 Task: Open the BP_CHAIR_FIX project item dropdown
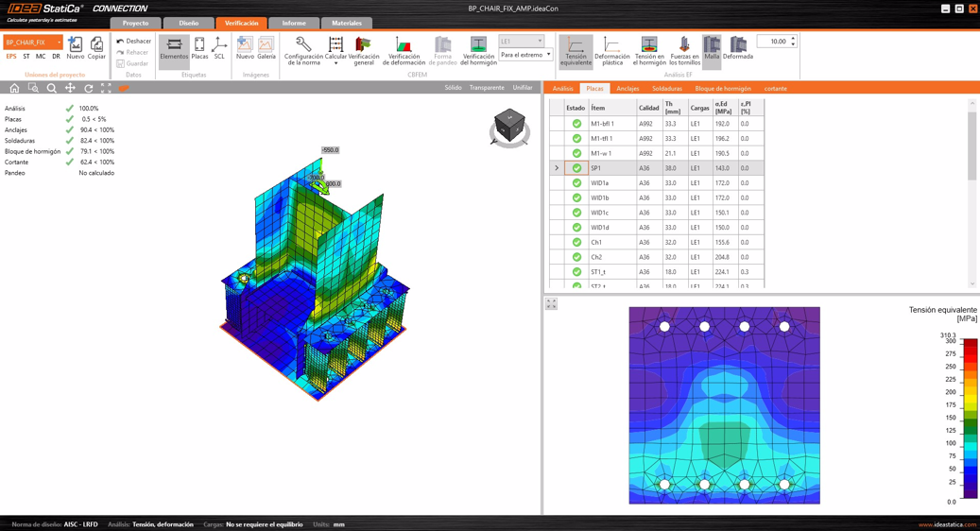pyautogui.click(x=60, y=42)
